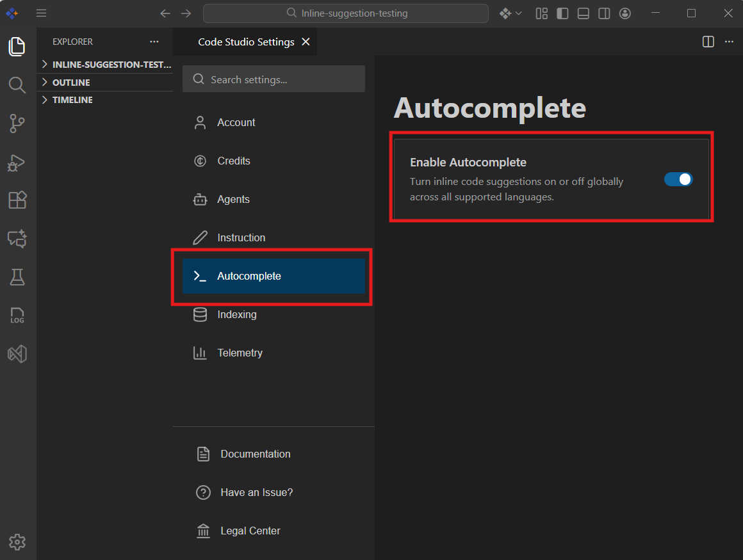Expand the TIMELINE section
Screen dimensions: 743x560
[70, 99]
